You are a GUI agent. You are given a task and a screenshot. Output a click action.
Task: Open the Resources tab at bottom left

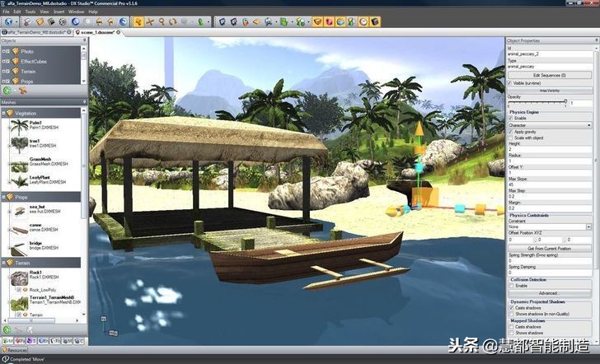pyautogui.click(x=15, y=350)
